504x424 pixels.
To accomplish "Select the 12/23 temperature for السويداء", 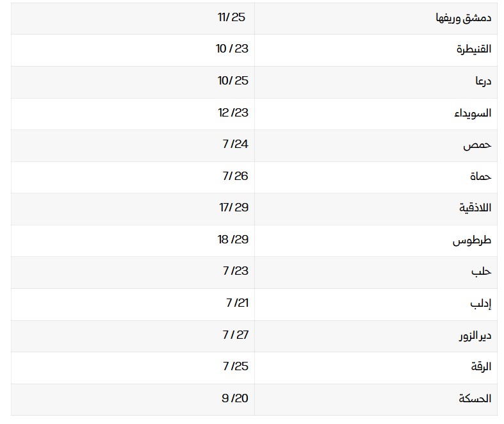I will [x=232, y=113].
